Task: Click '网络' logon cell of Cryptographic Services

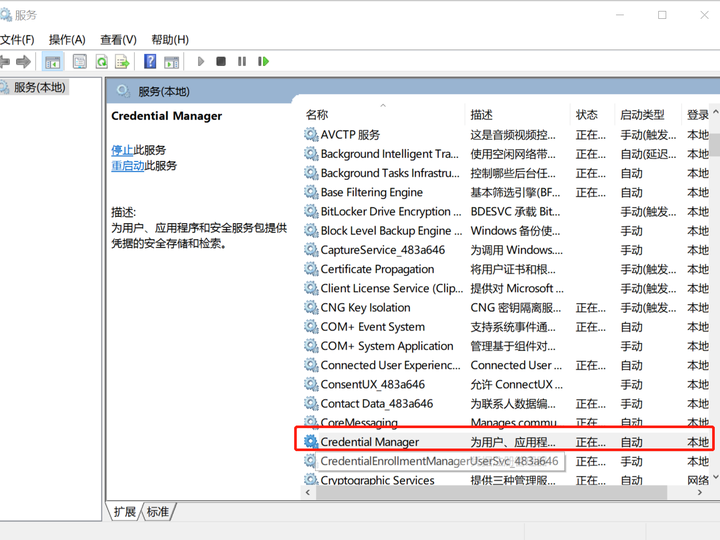Action: (x=698, y=480)
